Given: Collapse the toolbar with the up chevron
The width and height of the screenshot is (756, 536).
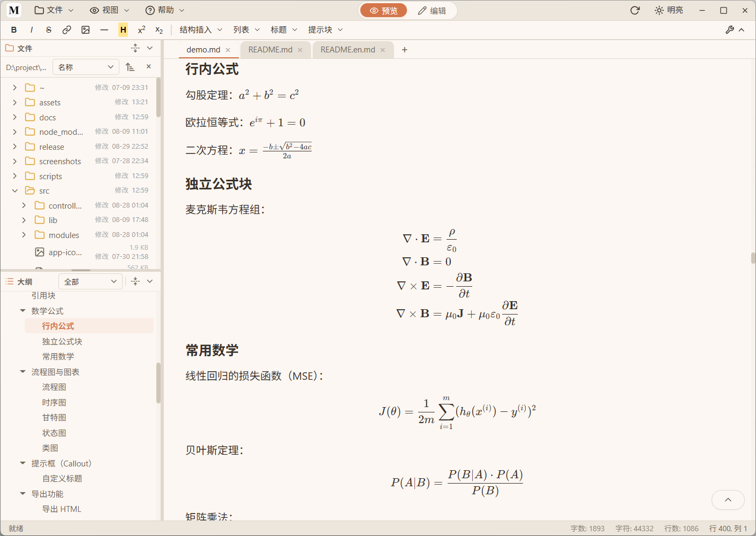Looking at the screenshot, I should 742,30.
